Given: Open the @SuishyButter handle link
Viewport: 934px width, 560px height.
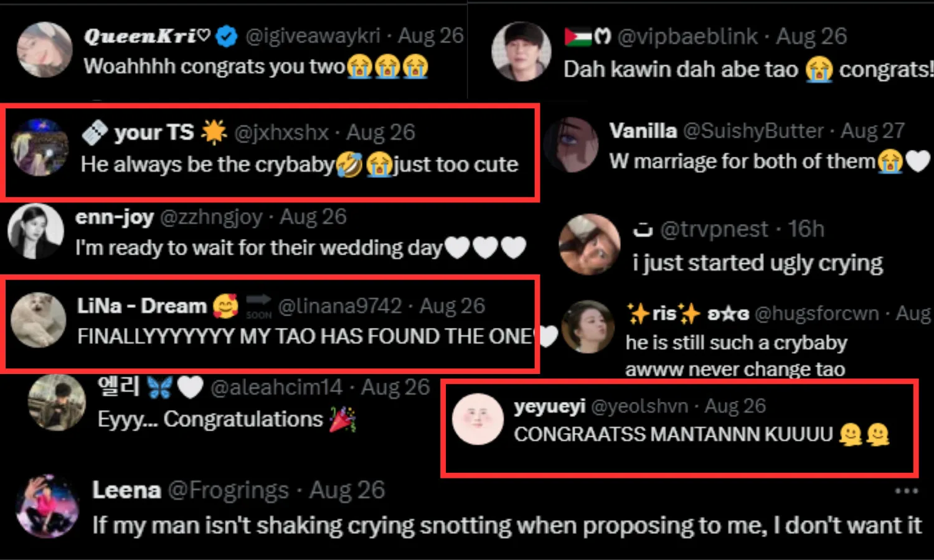Looking at the screenshot, I should click(753, 131).
